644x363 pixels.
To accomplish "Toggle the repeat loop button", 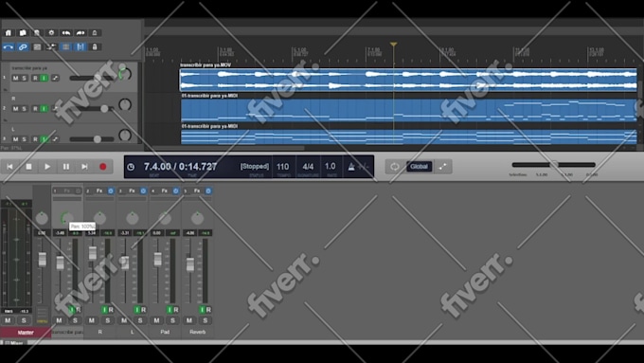I will (x=395, y=167).
